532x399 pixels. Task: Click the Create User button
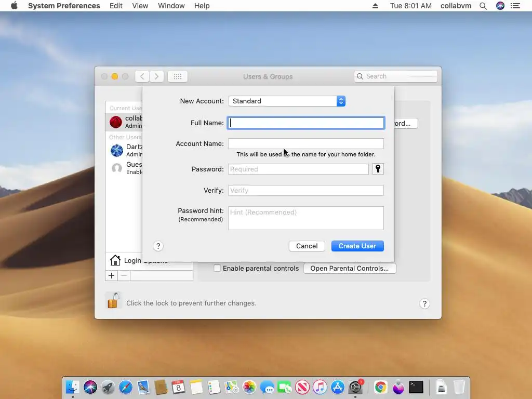(x=357, y=246)
